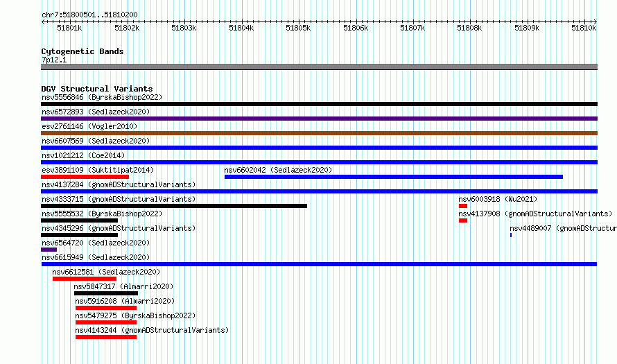Click the nsv6602042 (Sedlazeck2020) label

(x=278, y=170)
